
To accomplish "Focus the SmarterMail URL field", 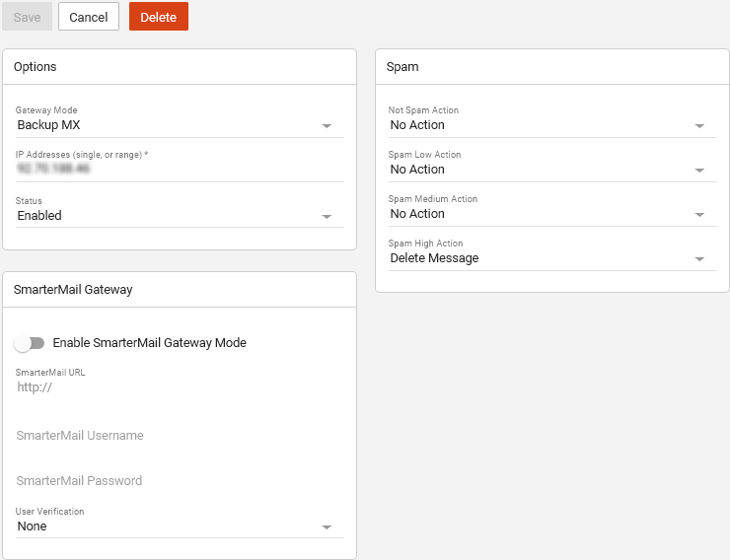I will [x=178, y=387].
